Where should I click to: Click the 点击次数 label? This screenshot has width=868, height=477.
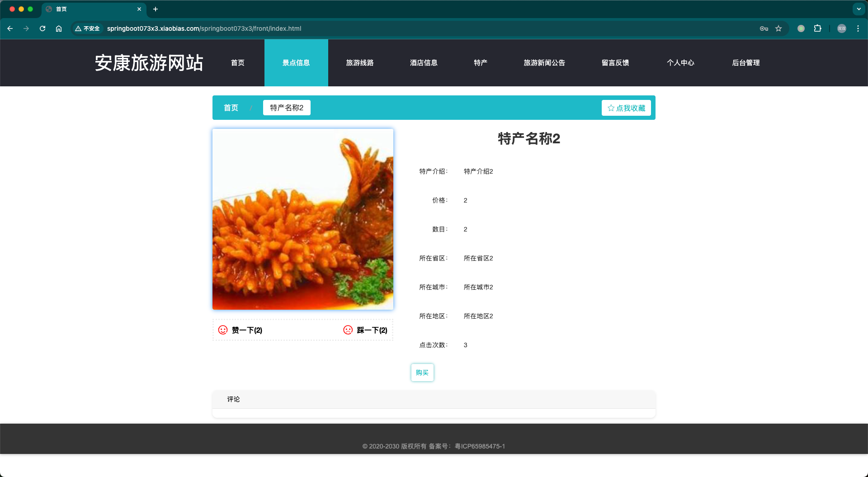(433, 345)
